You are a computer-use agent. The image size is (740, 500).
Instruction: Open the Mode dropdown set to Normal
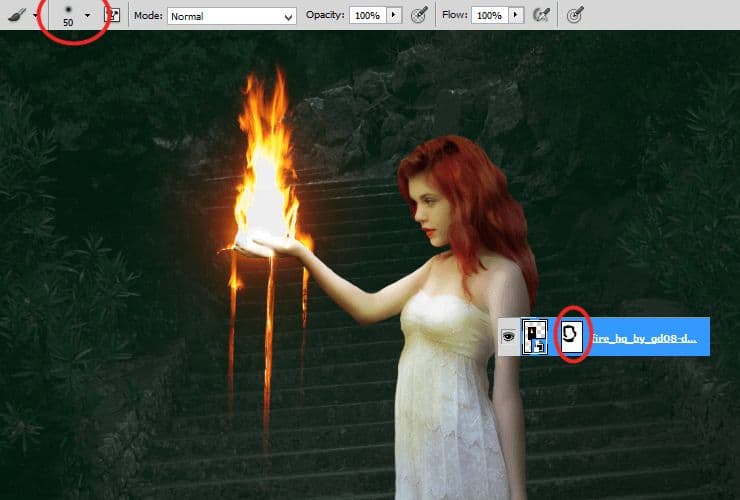(x=232, y=16)
